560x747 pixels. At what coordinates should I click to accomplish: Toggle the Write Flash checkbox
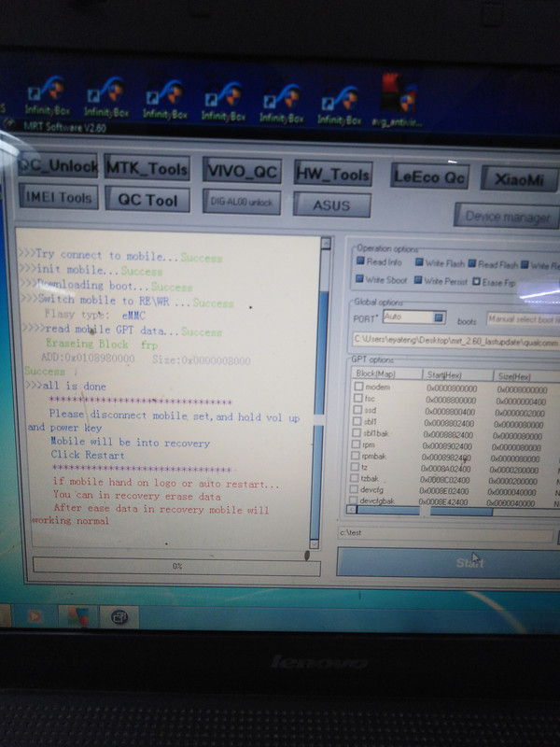[419, 262]
